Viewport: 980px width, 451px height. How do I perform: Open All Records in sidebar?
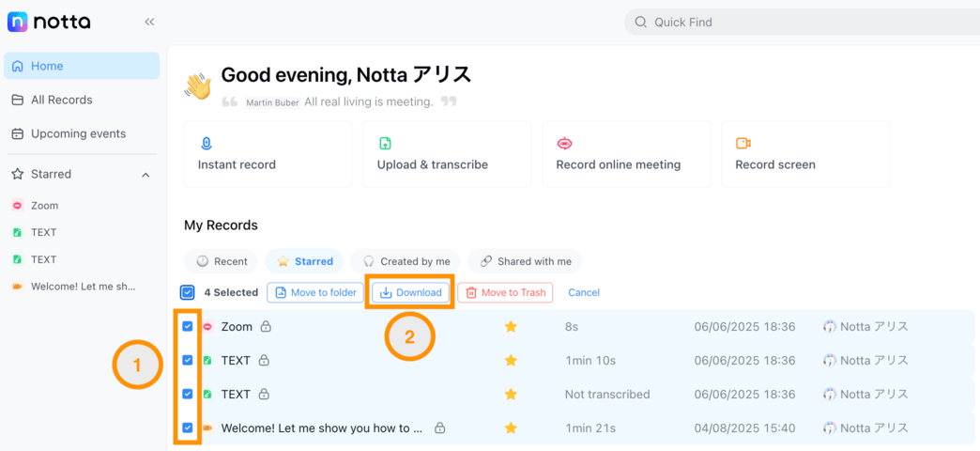point(82,101)
